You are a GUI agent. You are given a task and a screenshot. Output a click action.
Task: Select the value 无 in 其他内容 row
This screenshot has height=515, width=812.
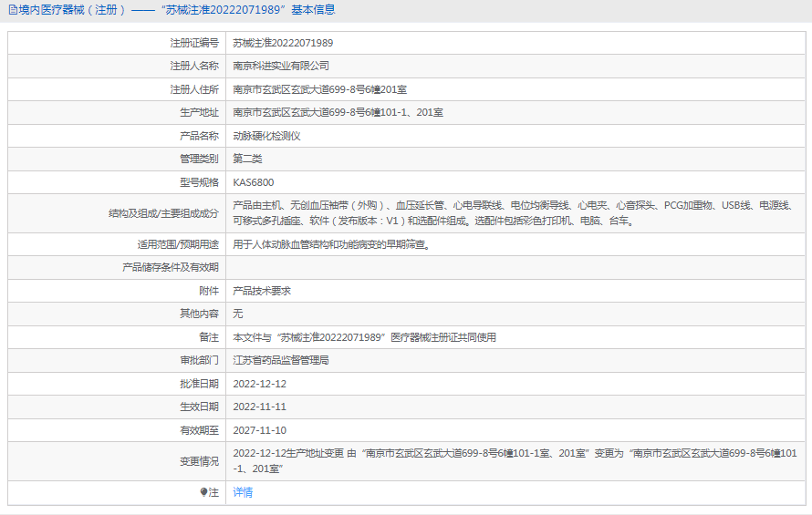click(238, 314)
